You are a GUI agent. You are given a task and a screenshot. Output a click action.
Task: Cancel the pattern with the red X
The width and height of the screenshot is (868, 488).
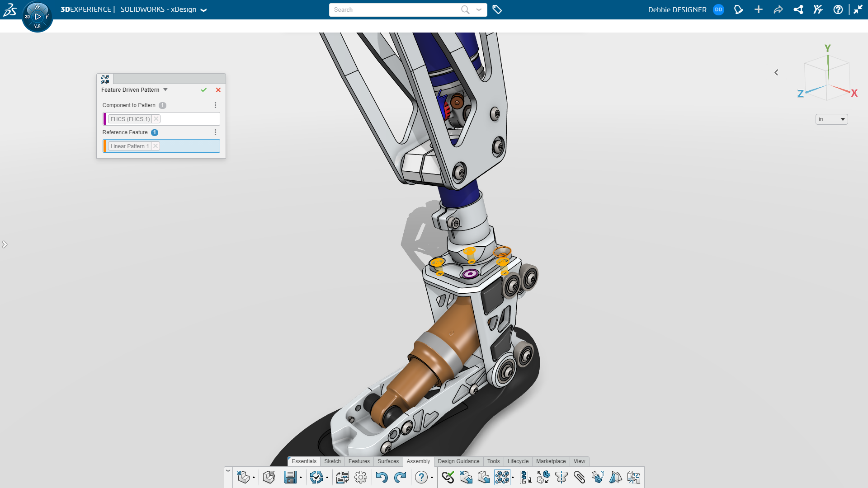[x=218, y=90]
